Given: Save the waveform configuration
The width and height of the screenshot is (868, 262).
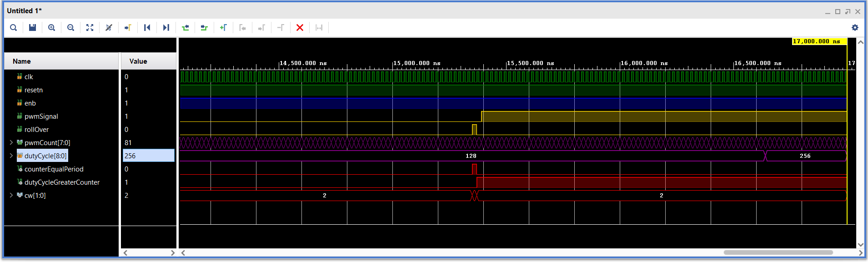Looking at the screenshot, I should tap(32, 28).
